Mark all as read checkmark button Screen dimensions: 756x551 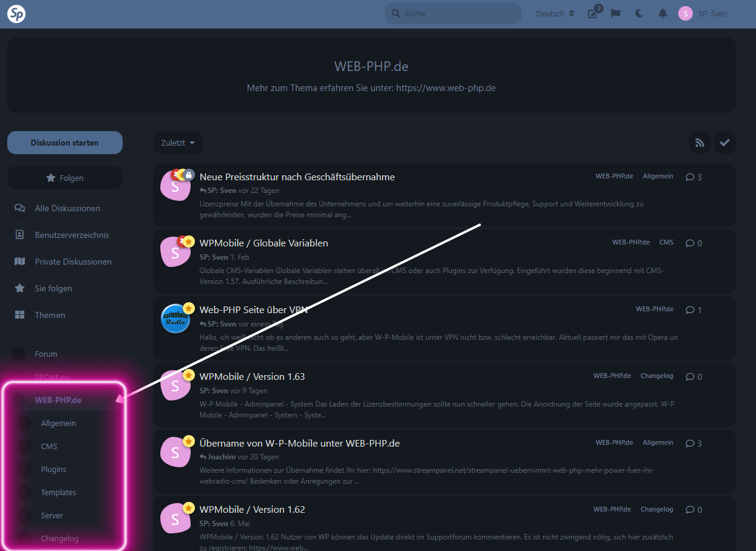[724, 143]
